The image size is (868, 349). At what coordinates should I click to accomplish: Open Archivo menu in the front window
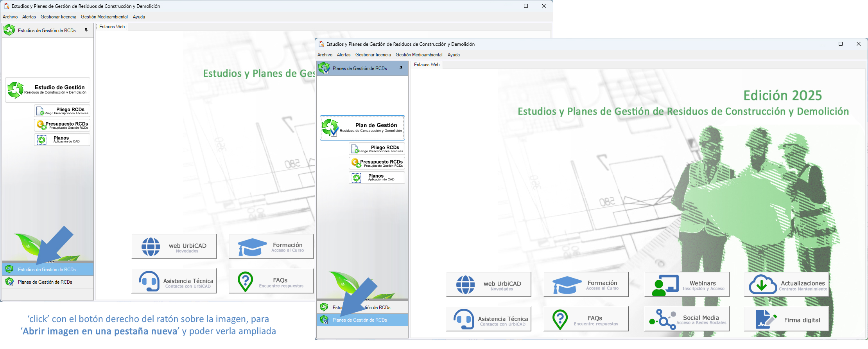325,55
